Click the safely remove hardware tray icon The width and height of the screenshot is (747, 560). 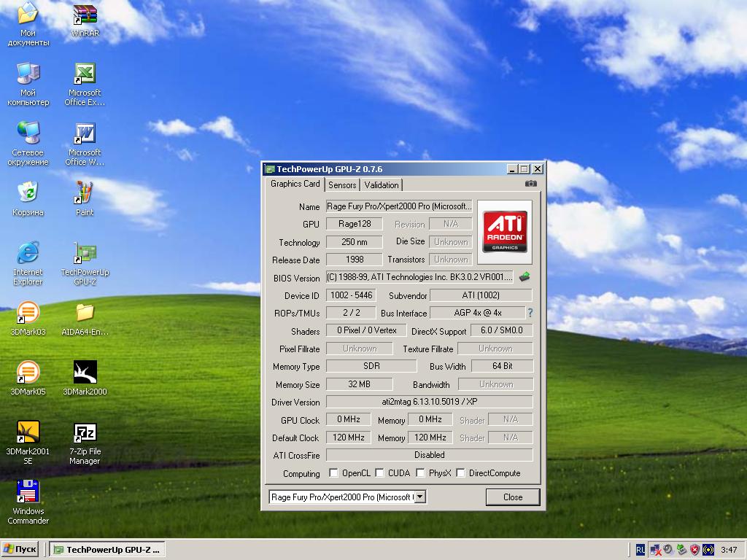click(682, 550)
